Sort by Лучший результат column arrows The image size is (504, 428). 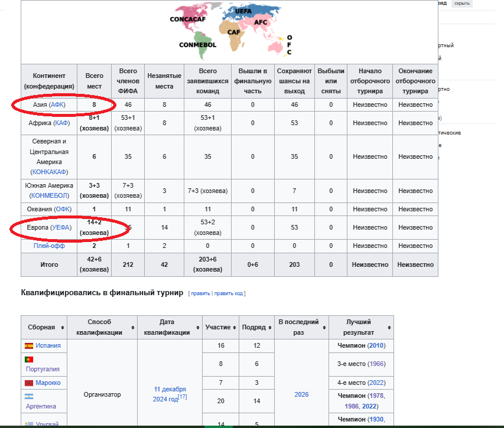point(389,328)
